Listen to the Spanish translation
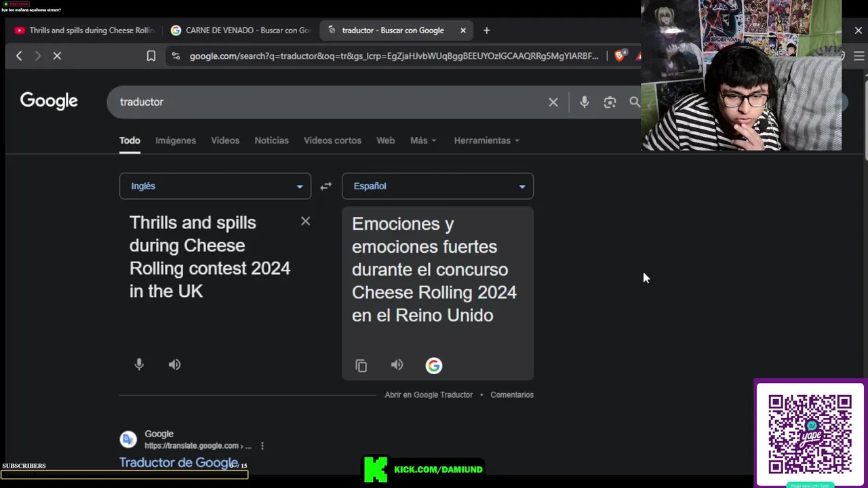This screenshot has height=488, width=868. pyautogui.click(x=397, y=365)
